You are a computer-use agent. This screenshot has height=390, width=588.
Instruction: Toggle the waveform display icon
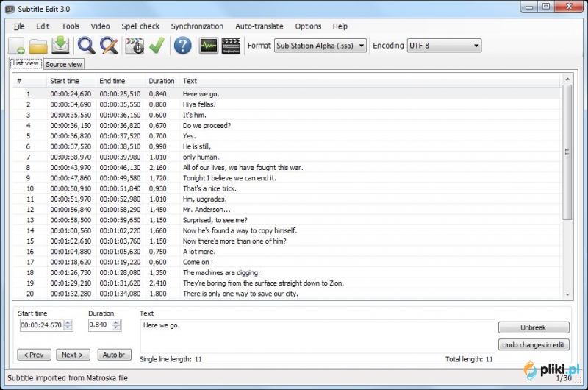click(209, 46)
